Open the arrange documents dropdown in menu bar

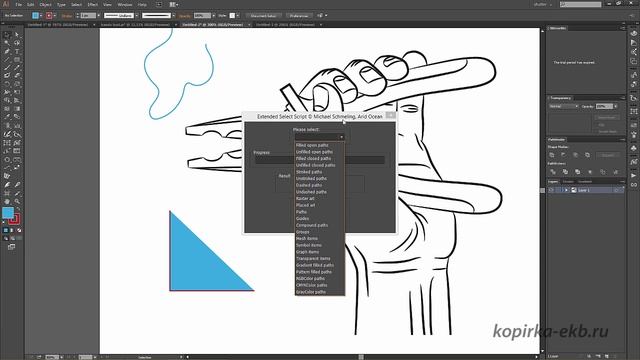pyautogui.click(x=174, y=4)
